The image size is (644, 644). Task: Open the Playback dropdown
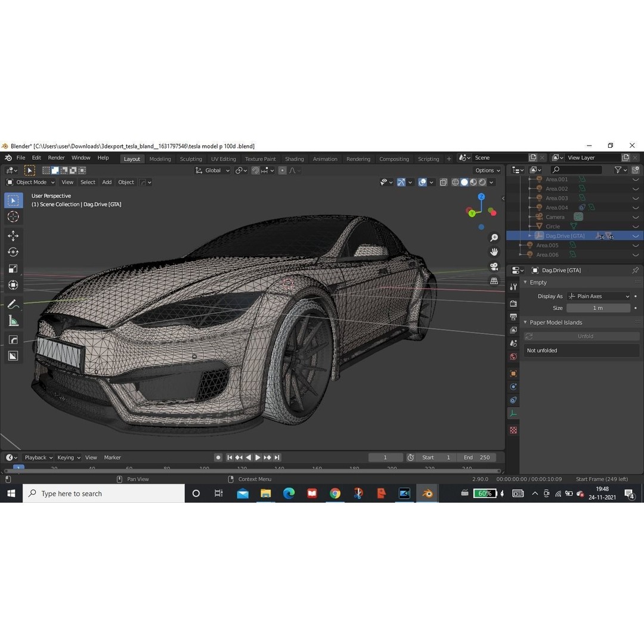pyautogui.click(x=39, y=457)
